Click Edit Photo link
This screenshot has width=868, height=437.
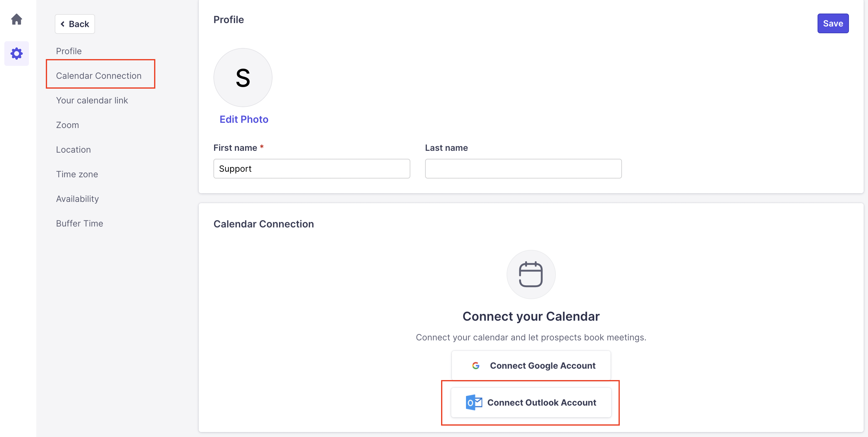(244, 119)
